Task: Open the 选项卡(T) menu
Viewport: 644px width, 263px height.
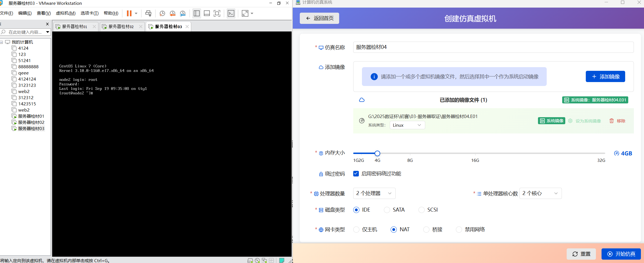Action: (x=89, y=13)
